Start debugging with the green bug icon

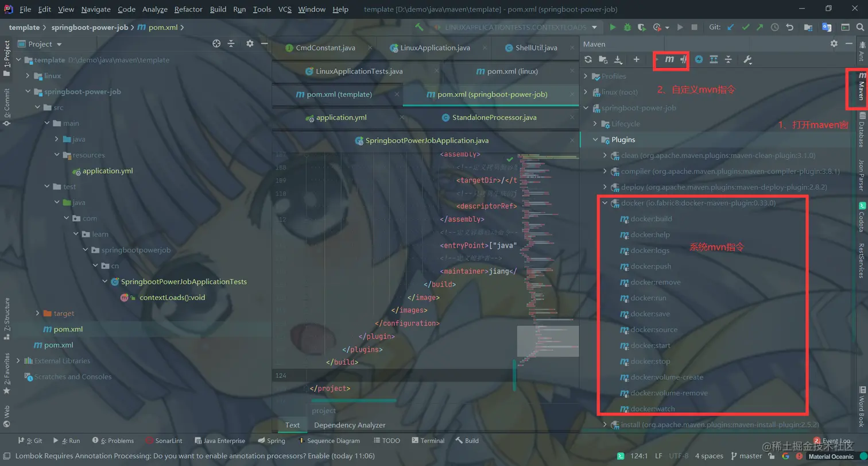tap(627, 27)
